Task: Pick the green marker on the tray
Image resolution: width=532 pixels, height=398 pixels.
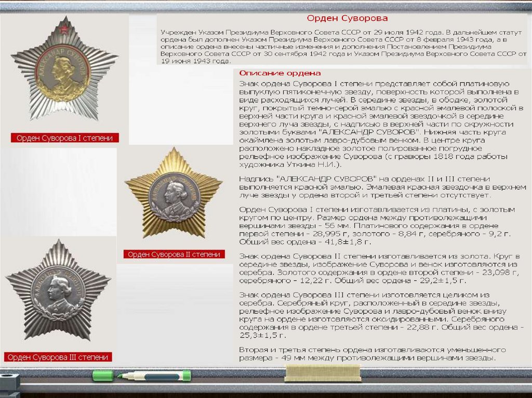Action: 154,376
